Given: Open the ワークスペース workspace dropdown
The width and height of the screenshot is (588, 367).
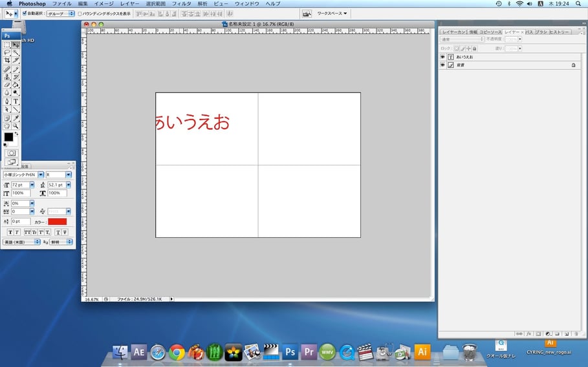Looking at the screenshot, I should coord(332,13).
